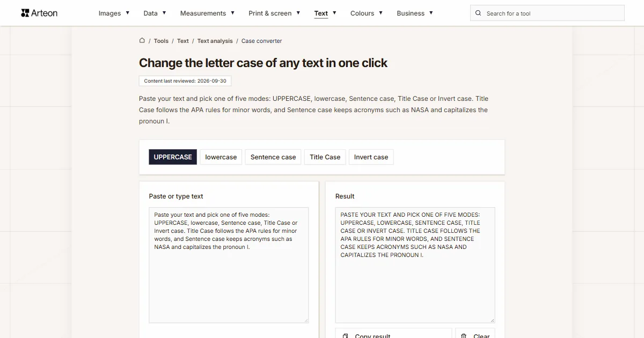Go to the Tools breadcrumb link
Viewport: 644px width, 338px height.
[x=161, y=41]
